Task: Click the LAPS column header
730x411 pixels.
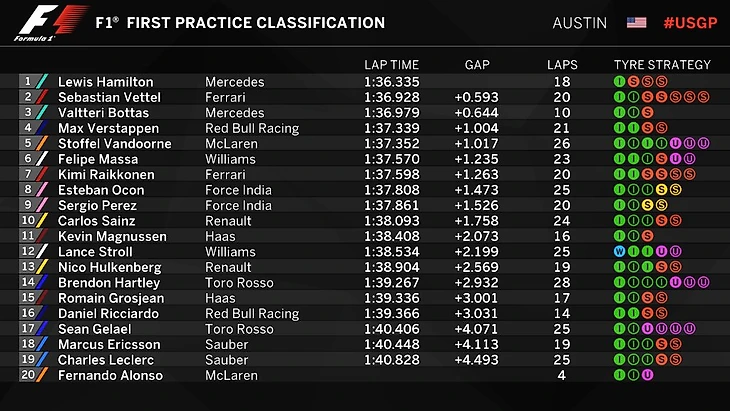Action: [x=562, y=65]
